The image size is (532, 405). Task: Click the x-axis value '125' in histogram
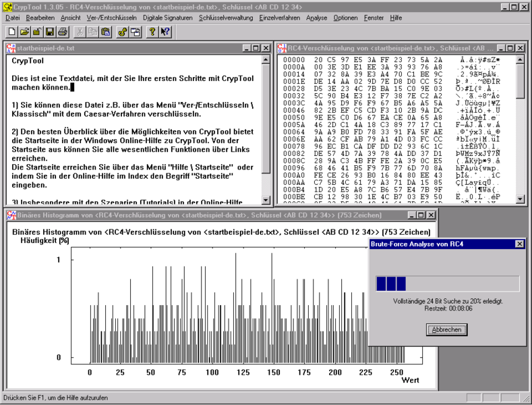tap(243, 373)
